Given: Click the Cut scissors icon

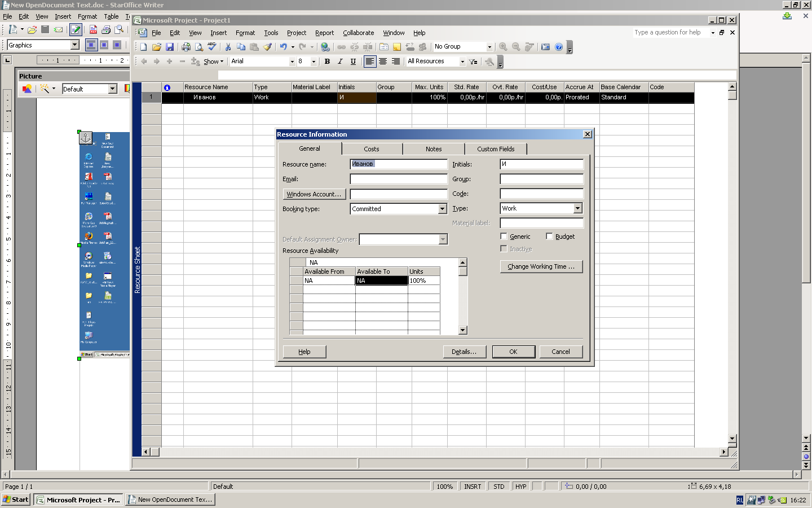Looking at the screenshot, I should [228, 47].
